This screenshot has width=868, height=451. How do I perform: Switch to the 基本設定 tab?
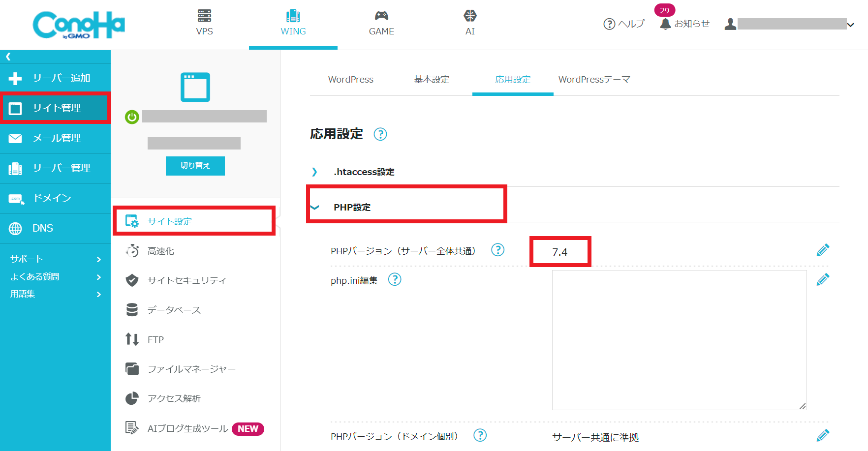pyautogui.click(x=432, y=80)
